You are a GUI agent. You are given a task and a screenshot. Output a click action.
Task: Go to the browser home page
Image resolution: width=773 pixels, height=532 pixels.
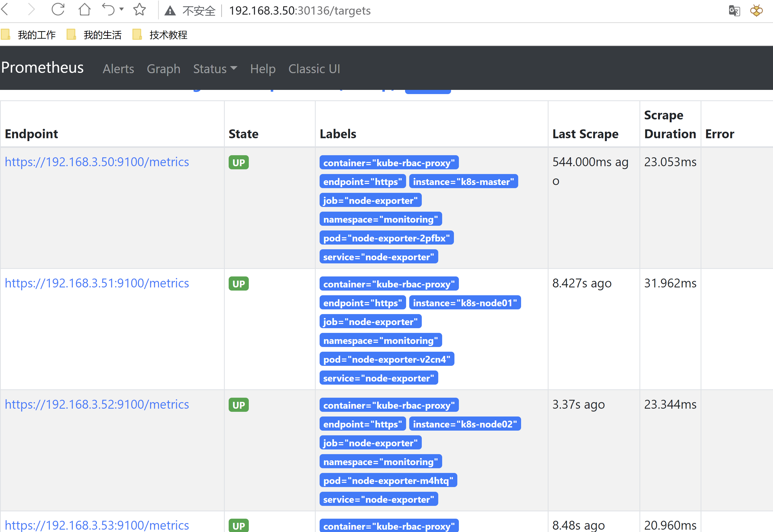click(x=85, y=10)
